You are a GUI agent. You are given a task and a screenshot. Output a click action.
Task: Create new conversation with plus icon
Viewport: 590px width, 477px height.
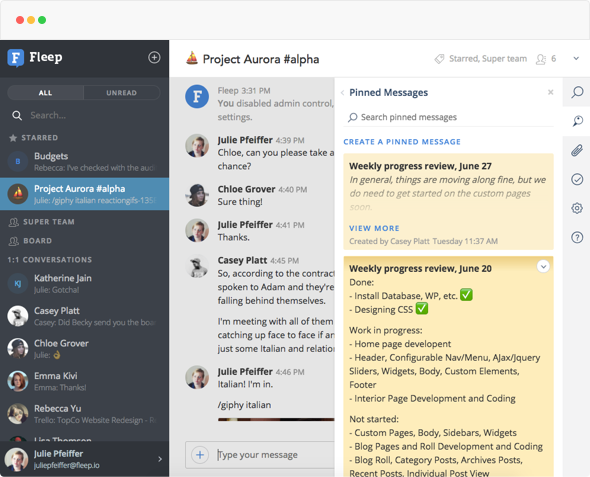click(x=154, y=58)
